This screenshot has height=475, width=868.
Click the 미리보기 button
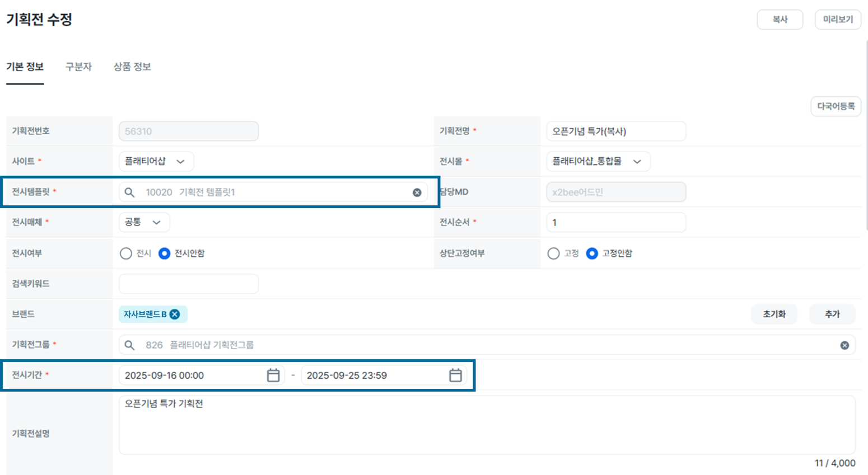point(838,20)
